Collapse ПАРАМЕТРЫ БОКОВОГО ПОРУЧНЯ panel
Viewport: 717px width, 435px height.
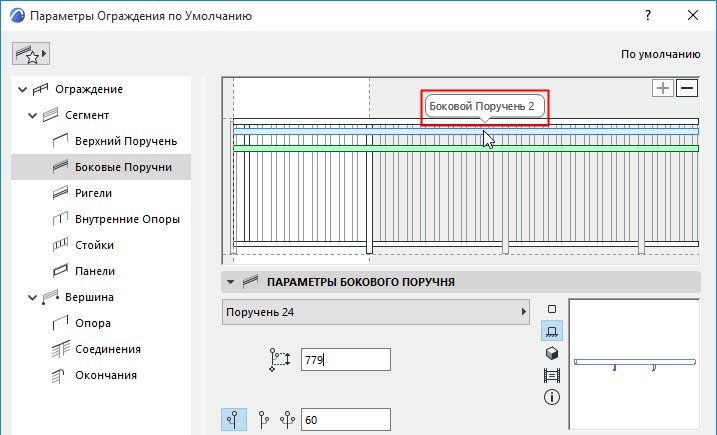[x=230, y=282]
